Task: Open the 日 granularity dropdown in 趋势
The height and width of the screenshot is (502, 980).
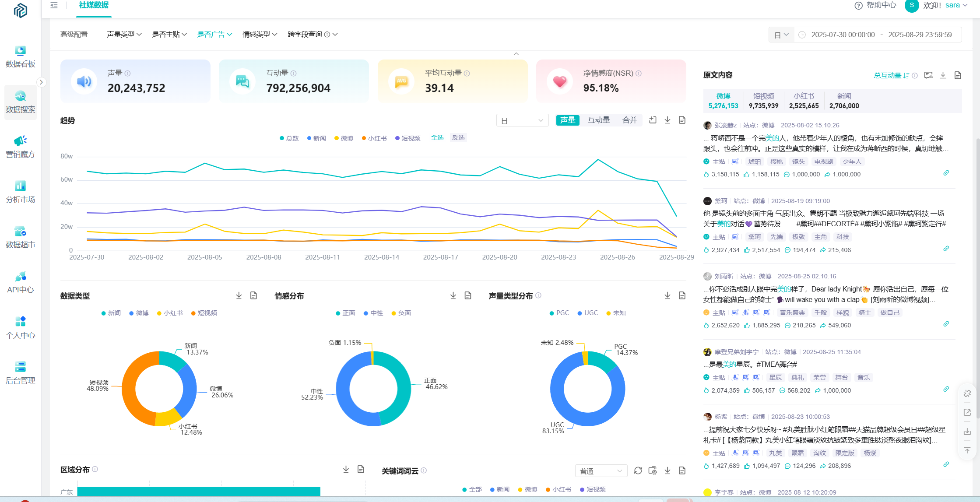Action: 522,120
